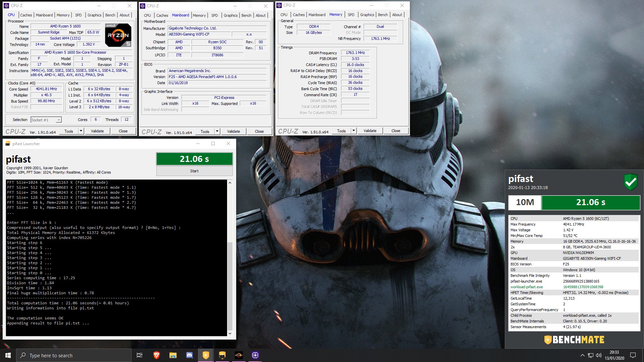
Task: Click BenchMate Max Frequency 4041.17 MHz row
Action: [x=574, y=224]
